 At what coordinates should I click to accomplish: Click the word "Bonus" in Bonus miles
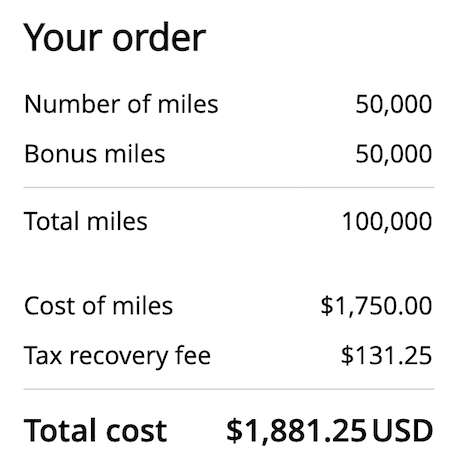pyautogui.click(x=60, y=154)
